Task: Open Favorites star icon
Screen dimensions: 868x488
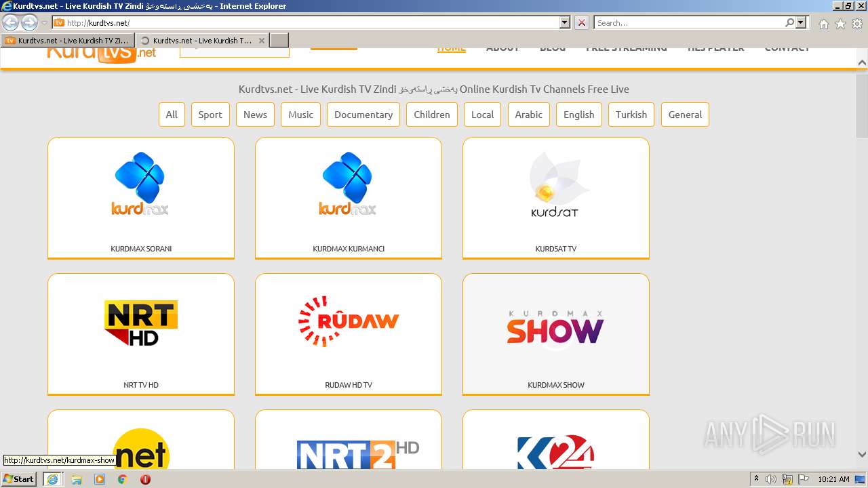Action: [840, 23]
